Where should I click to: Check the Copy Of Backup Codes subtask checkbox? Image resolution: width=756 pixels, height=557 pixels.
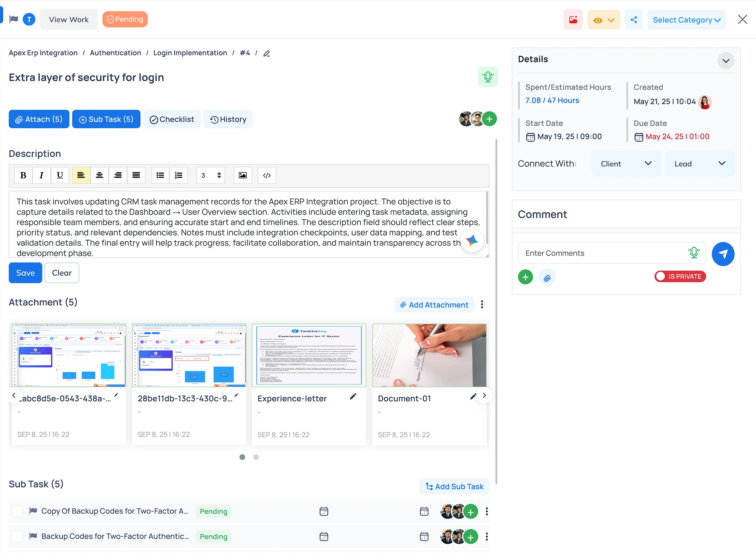pyautogui.click(x=17, y=511)
